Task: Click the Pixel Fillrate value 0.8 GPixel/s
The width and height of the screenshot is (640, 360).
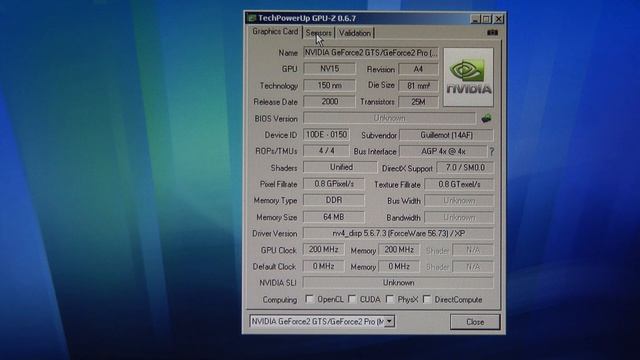Action: pyautogui.click(x=333, y=184)
